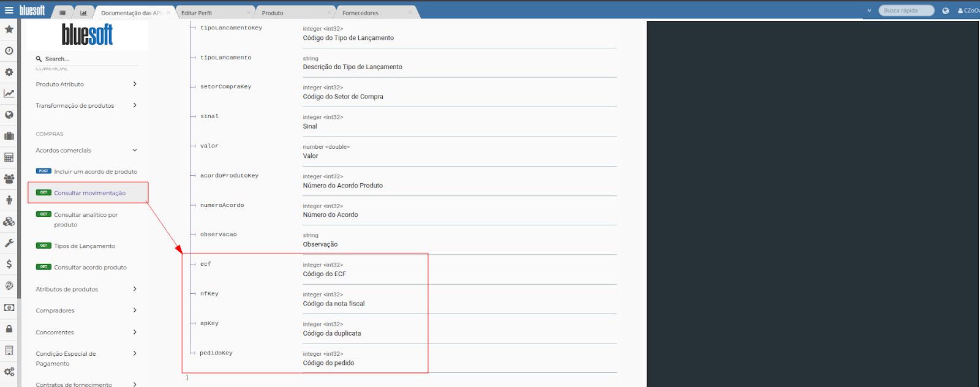Select text 'Código da duplicata'
The height and width of the screenshot is (387, 980).
[332, 334]
